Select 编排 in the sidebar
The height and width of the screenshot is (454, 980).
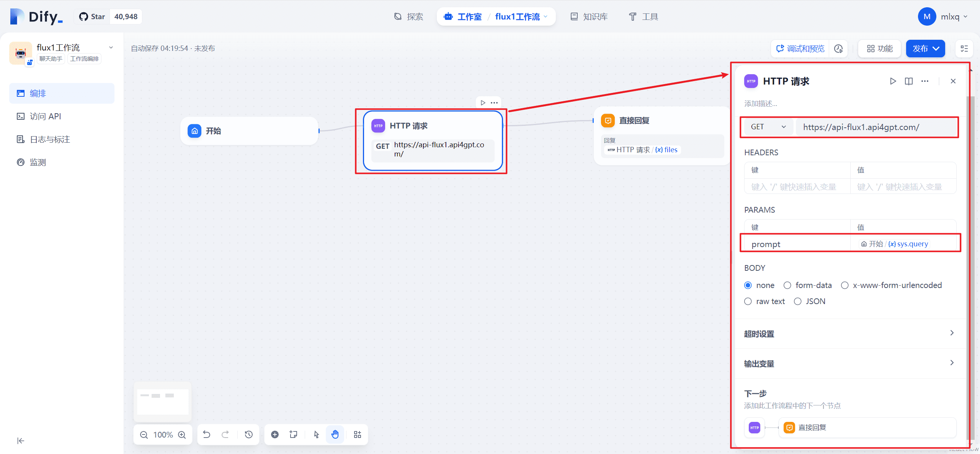coord(62,93)
